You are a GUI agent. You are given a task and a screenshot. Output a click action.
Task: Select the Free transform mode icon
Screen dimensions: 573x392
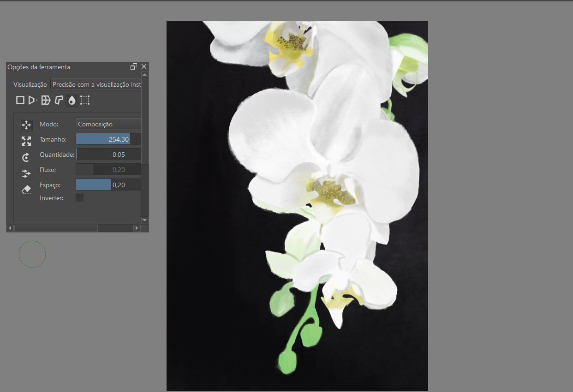[20, 100]
